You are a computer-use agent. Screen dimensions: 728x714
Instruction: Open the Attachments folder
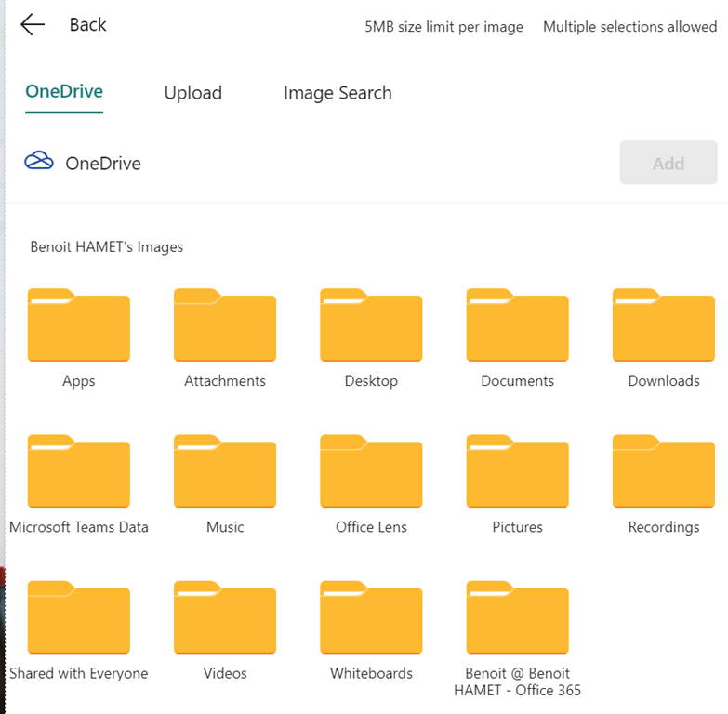pos(225,325)
